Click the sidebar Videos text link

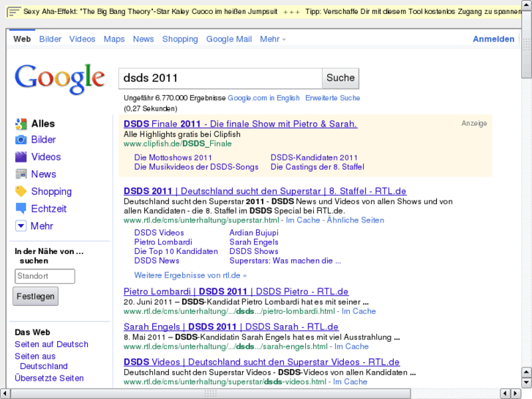(46, 157)
